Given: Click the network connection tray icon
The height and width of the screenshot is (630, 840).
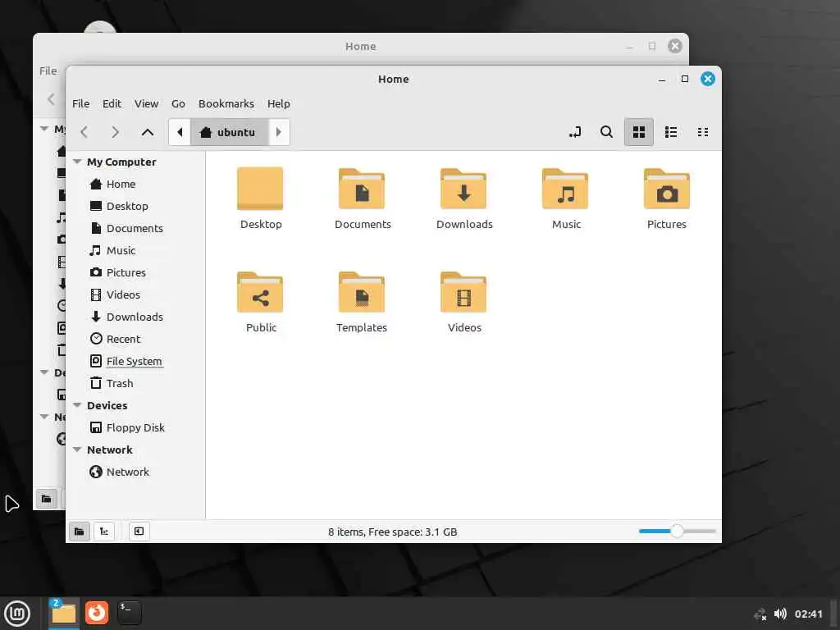Looking at the screenshot, I should [760, 614].
